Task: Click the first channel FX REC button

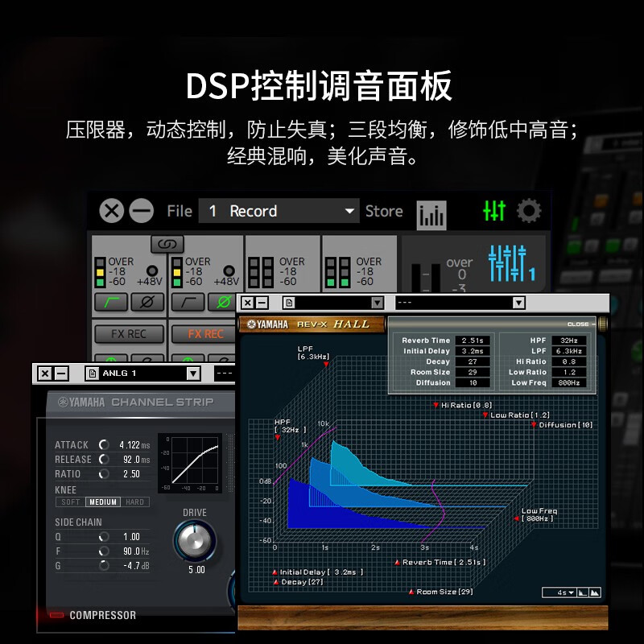Action: (129, 333)
